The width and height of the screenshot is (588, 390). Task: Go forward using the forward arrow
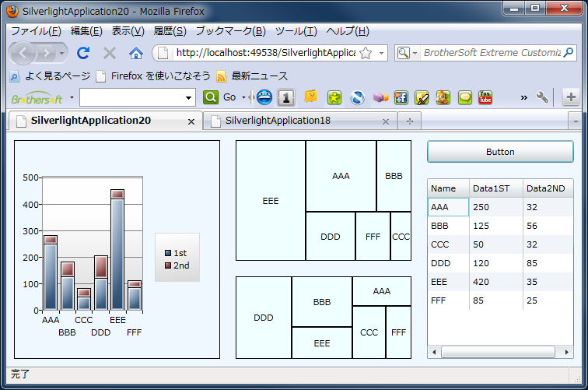pyautogui.click(x=47, y=53)
